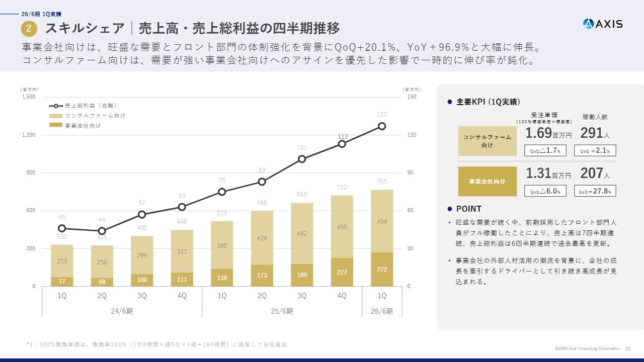The width and height of the screenshot is (644, 362).
Task: Select the line data point labeled 127
Action: [382, 126]
